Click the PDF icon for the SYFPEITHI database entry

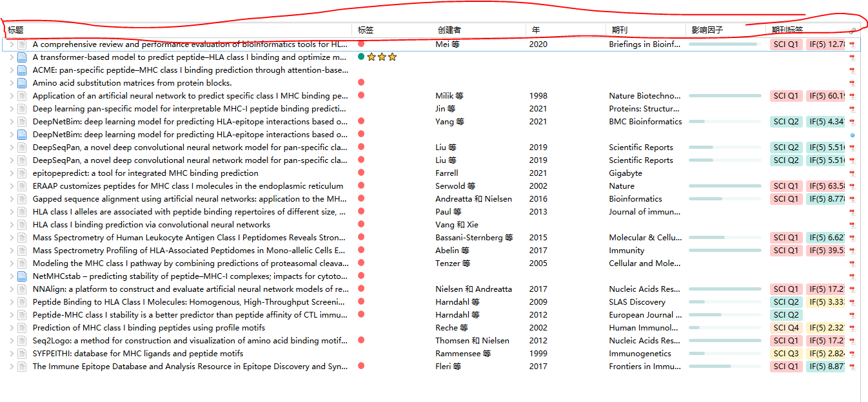(x=853, y=353)
